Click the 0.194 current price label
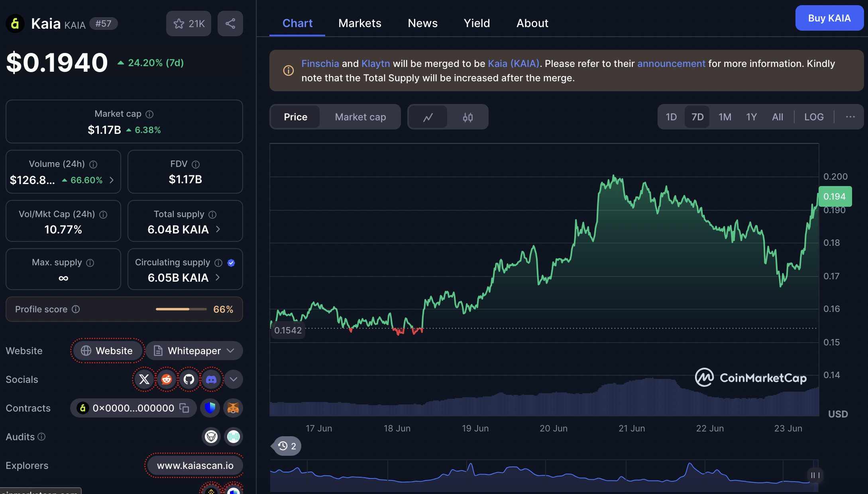868x494 pixels. pyautogui.click(x=835, y=196)
